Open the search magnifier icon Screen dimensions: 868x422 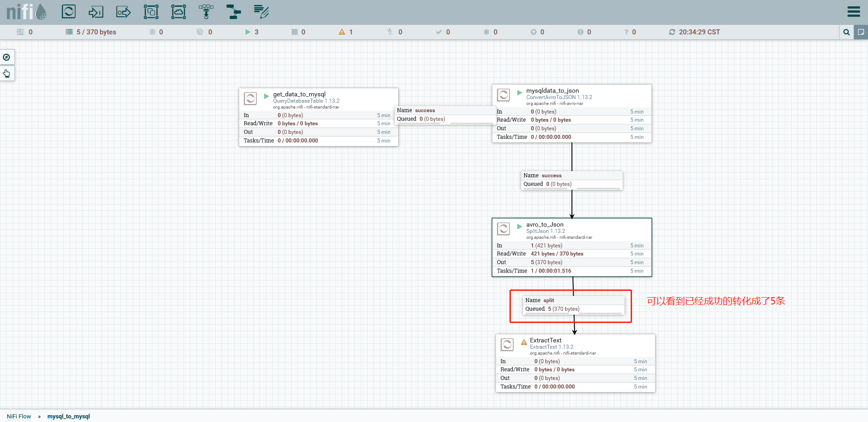coord(846,32)
